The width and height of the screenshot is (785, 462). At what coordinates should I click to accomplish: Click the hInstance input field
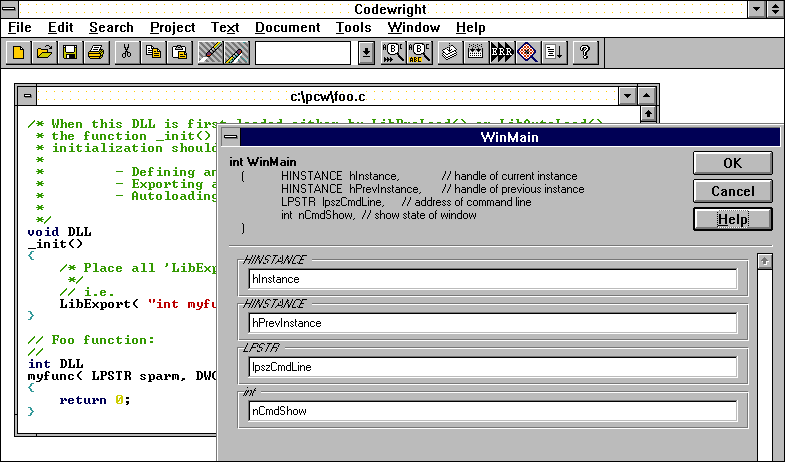pos(493,279)
